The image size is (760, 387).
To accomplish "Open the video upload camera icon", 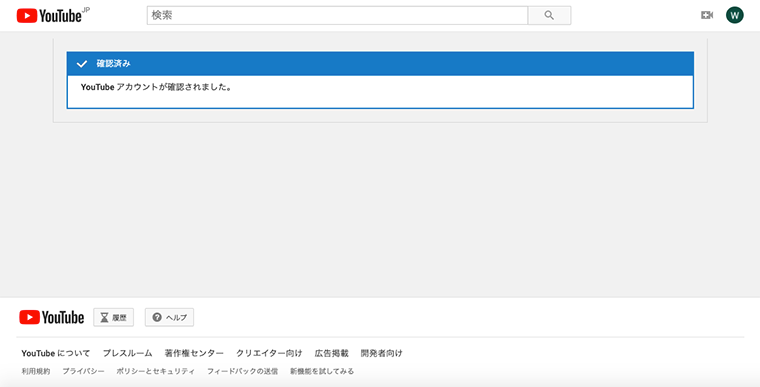I will pos(707,16).
